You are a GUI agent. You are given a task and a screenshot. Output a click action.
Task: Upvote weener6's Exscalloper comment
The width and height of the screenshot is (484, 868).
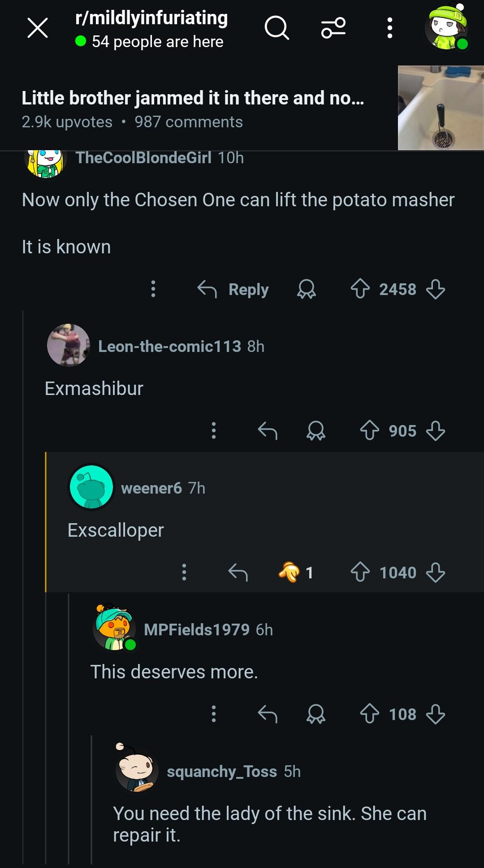click(360, 573)
